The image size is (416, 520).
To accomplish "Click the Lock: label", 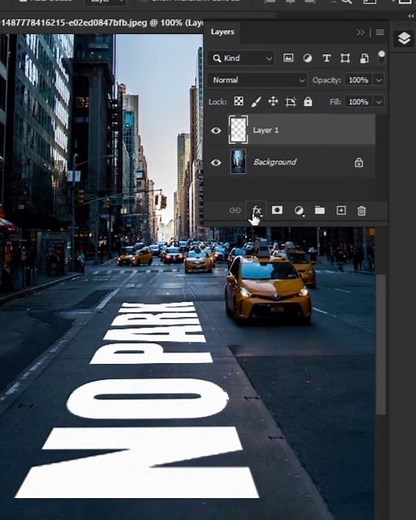I will (x=218, y=102).
